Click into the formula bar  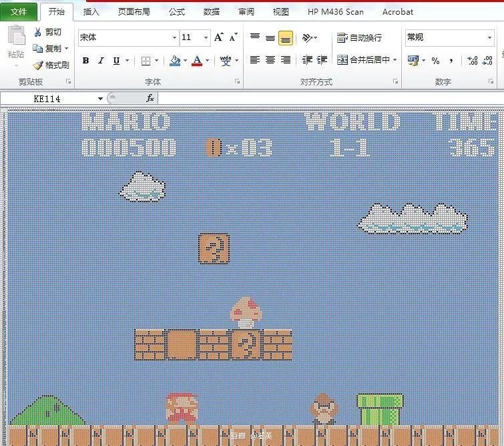(330, 98)
